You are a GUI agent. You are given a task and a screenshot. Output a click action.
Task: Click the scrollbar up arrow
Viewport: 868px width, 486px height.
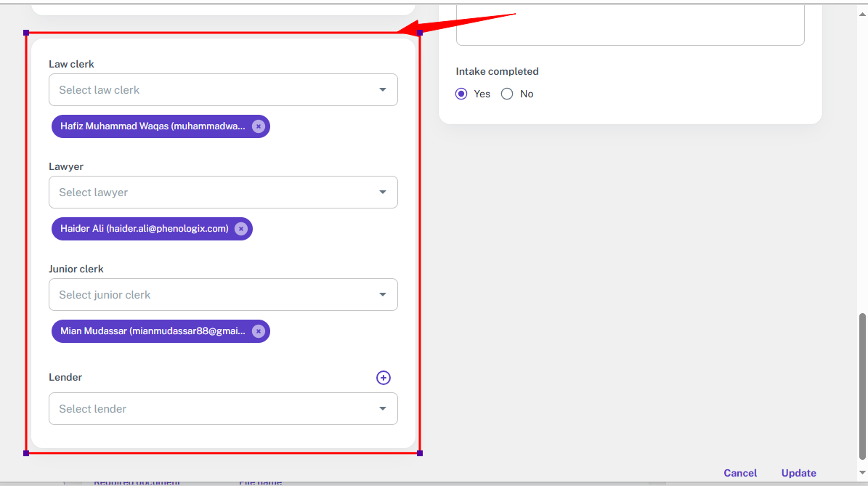coord(862,10)
